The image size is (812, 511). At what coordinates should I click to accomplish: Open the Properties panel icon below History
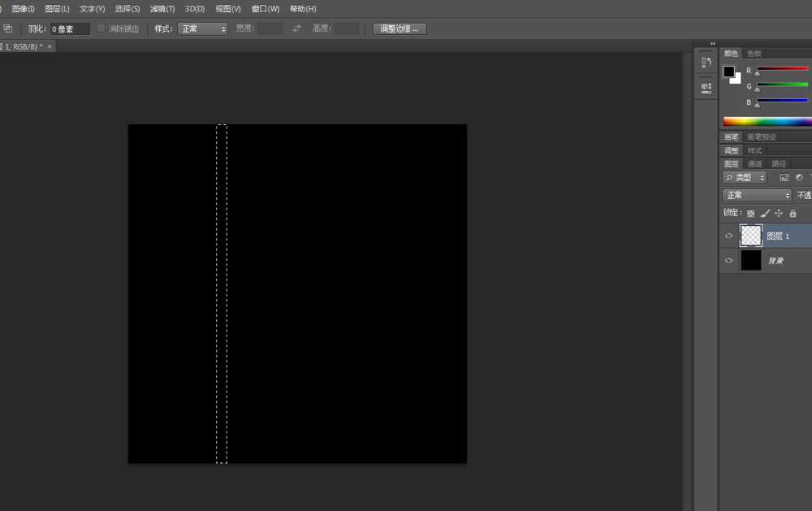click(x=706, y=88)
